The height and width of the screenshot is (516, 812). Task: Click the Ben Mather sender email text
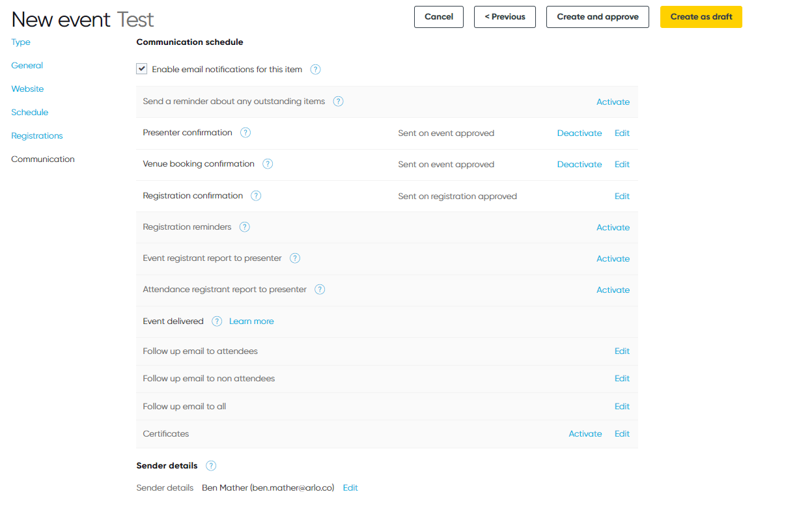tap(268, 488)
